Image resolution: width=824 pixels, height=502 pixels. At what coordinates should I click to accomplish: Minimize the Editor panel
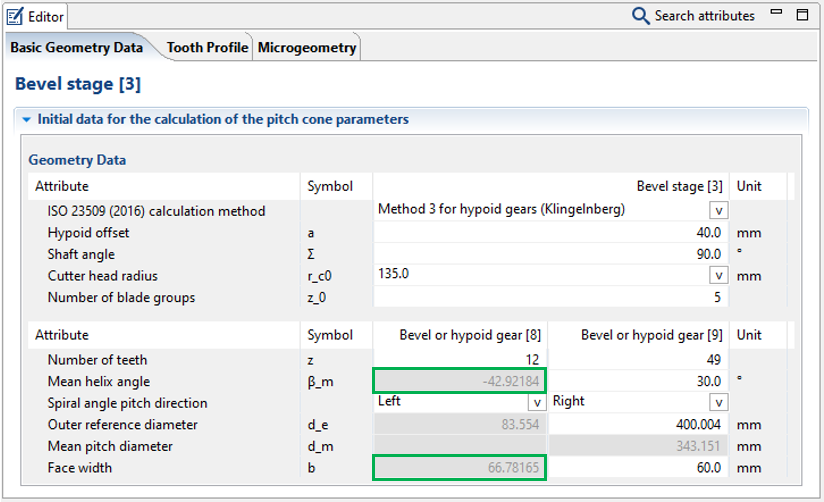[777, 15]
